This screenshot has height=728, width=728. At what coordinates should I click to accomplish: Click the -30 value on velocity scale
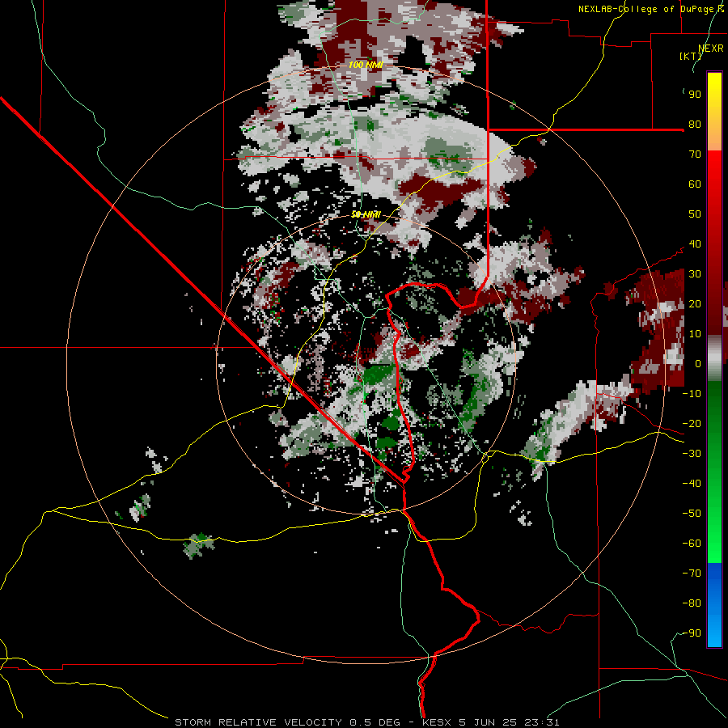tap(692, 454)
